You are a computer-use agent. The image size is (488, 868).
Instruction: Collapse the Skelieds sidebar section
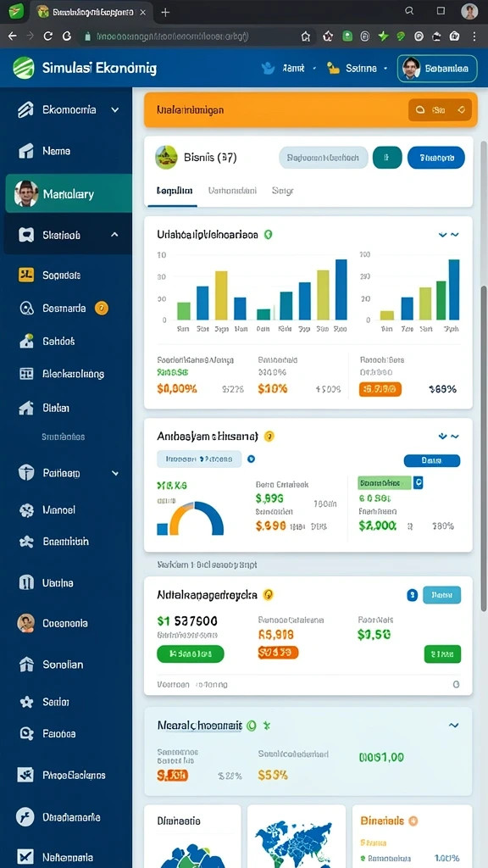tap(114, 235)
